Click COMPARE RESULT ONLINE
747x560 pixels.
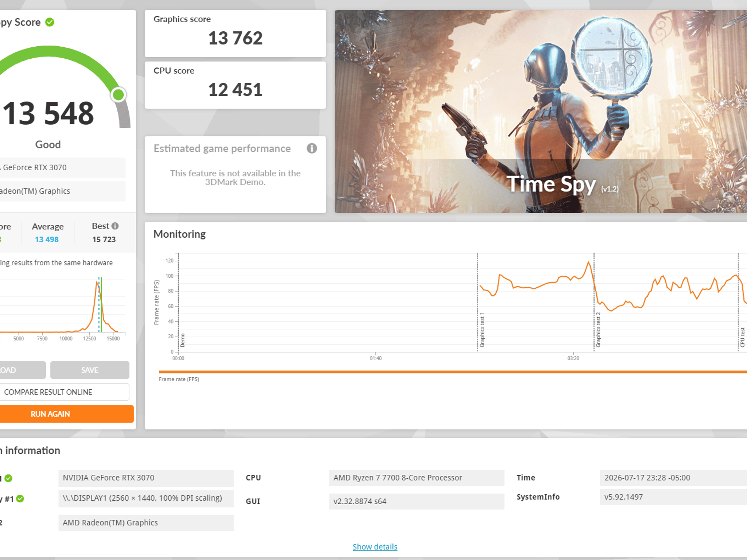(64, 392)
